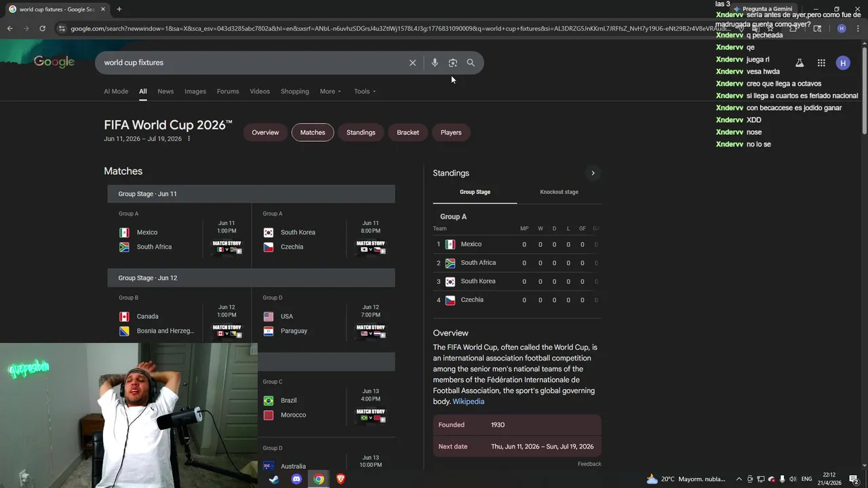Open Match Story for Canada vs Bosnia
The height and width of the screenshot is (488, 868).
click(x=227, y=331)
